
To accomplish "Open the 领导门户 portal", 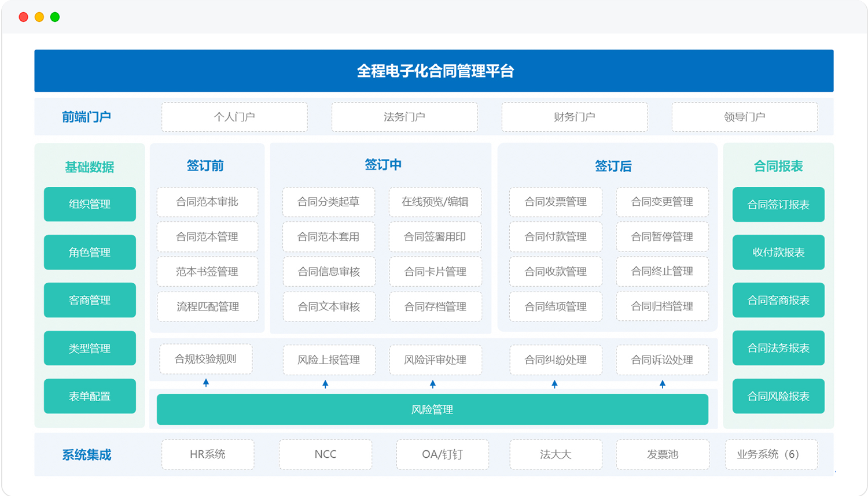I will coord(745,117).
